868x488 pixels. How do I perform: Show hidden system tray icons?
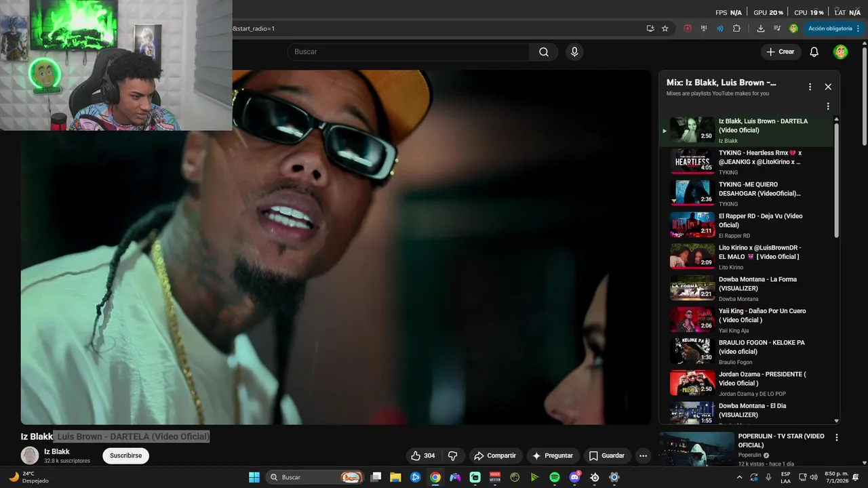pos(739,477)
